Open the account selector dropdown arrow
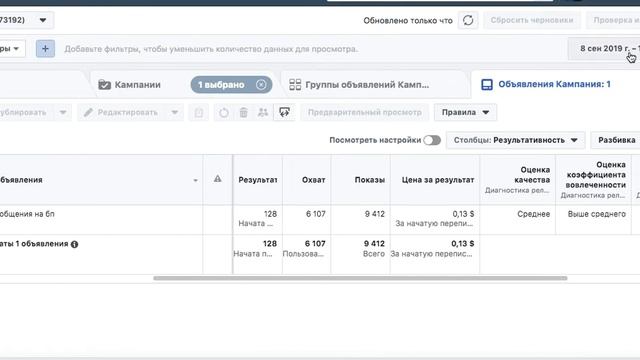This screenshot has height=360, width=640. (x=43, y=20)
